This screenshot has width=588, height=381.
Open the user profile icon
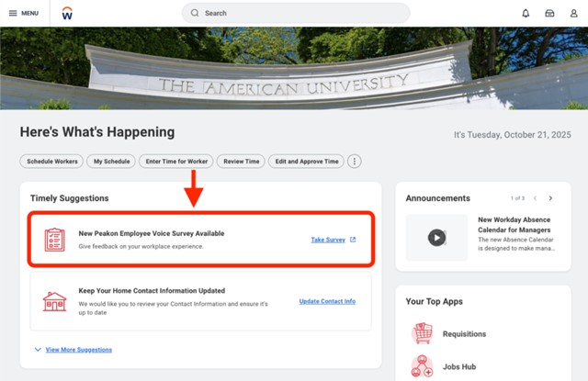(x=573, y=14)
